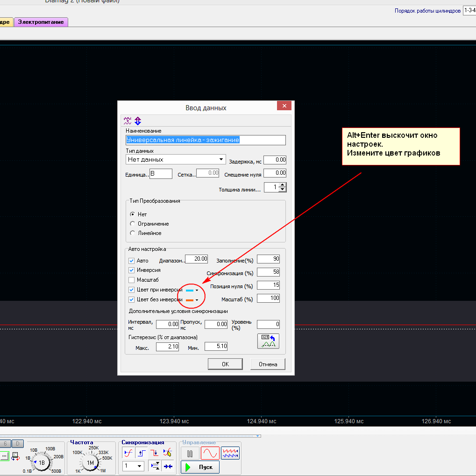Click the Пропуск, мс input field

point(216,324)
